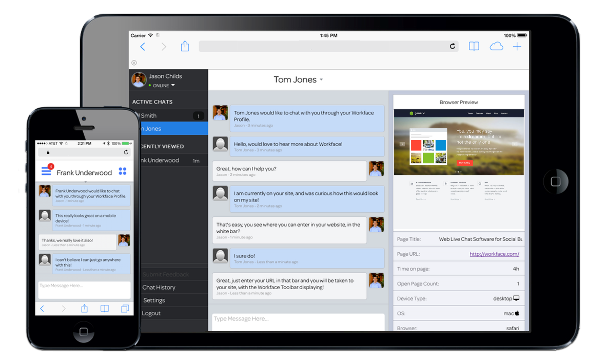Click the Start Building button in the preview
The height and width of the screenshot is (364, 607).
(464, 163)
